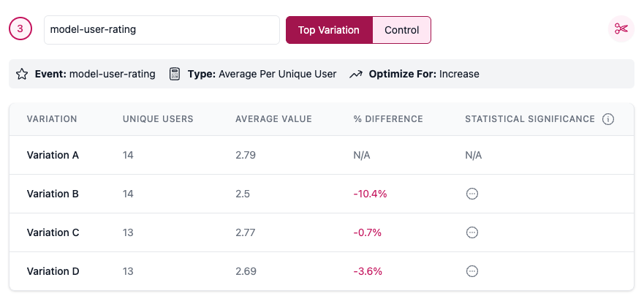
Task: Click the scissors icon at top right
Action: [621, 29]
